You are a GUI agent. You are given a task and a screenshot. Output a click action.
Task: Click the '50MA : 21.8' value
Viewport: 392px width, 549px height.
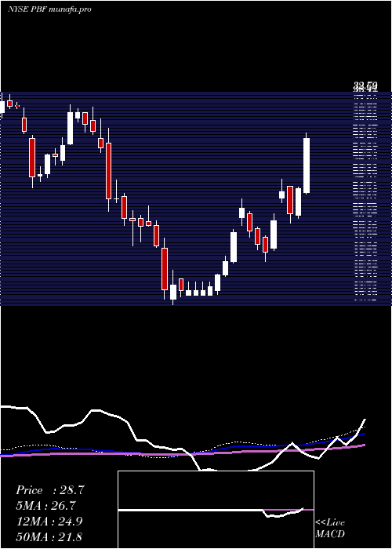(49, 536)
